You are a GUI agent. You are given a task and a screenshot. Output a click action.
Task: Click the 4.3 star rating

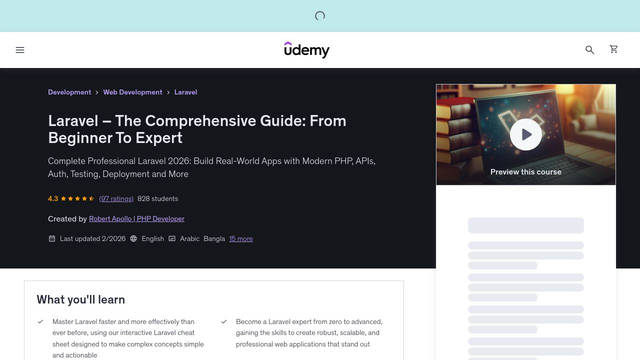(71, 199)
